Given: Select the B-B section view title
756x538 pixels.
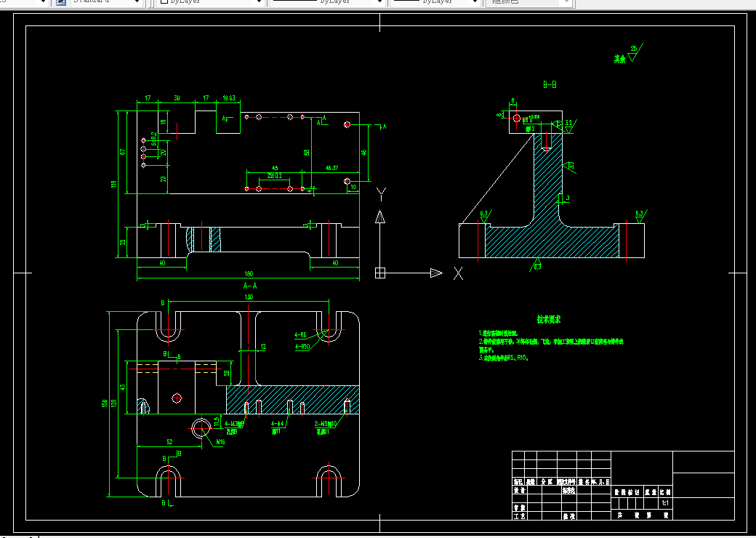Looking at the screenshot, I should click(x=550, y=84).
